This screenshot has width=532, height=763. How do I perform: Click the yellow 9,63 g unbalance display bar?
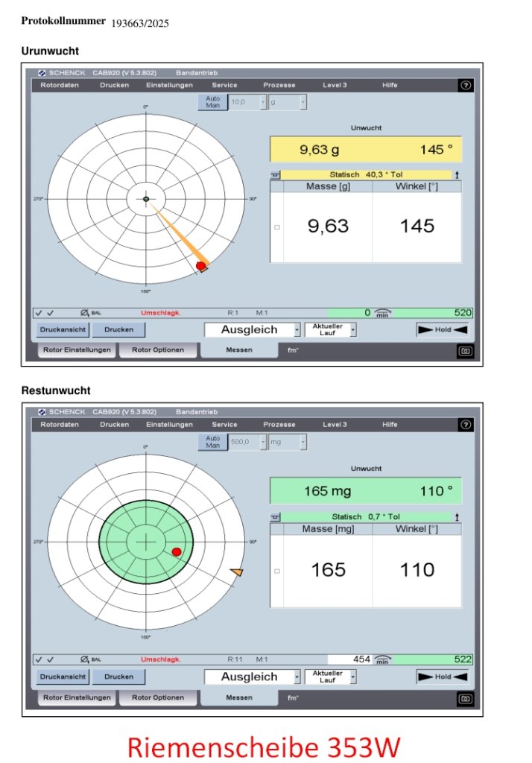coord(365,150)
